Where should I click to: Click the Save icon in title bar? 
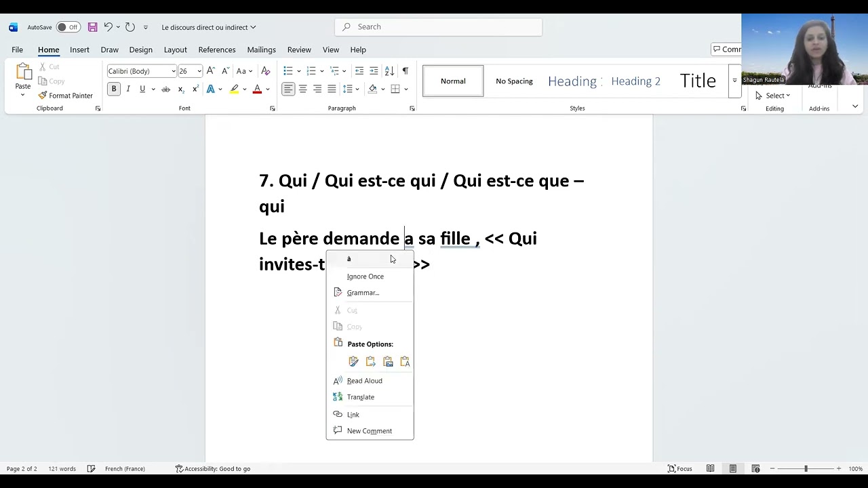(x=92, y=27)
